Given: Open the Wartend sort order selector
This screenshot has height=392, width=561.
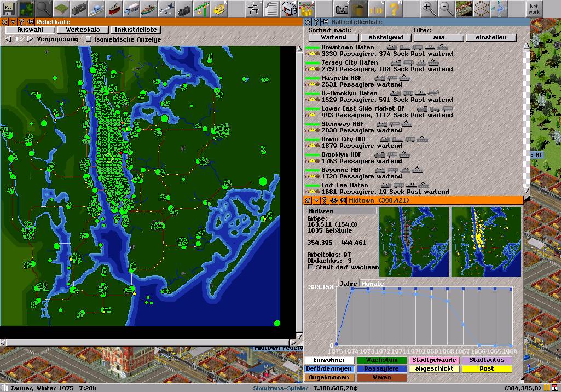Looking at the screenshot, I should pyautogui.click(x=333, y=37).
